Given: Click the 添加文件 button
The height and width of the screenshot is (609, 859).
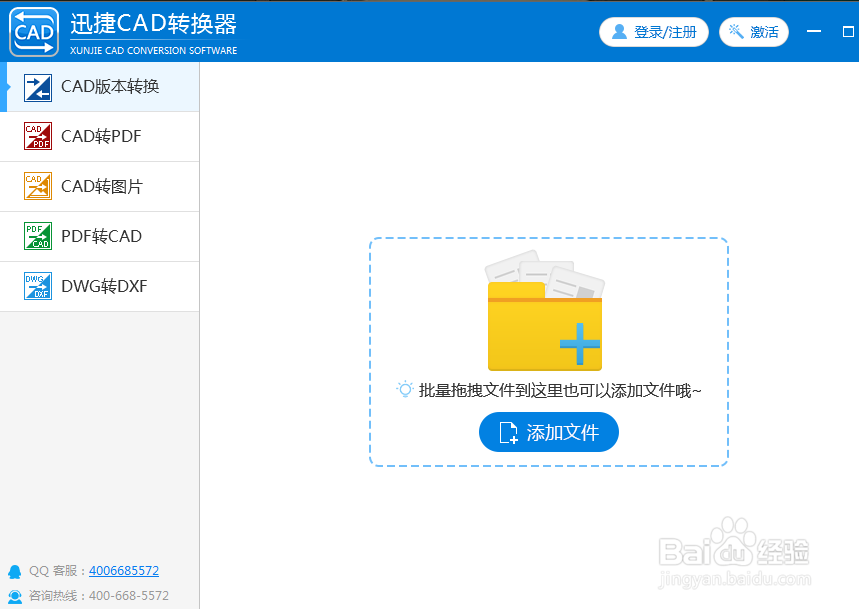Looking at the screenshot, I should coord(549,432).
